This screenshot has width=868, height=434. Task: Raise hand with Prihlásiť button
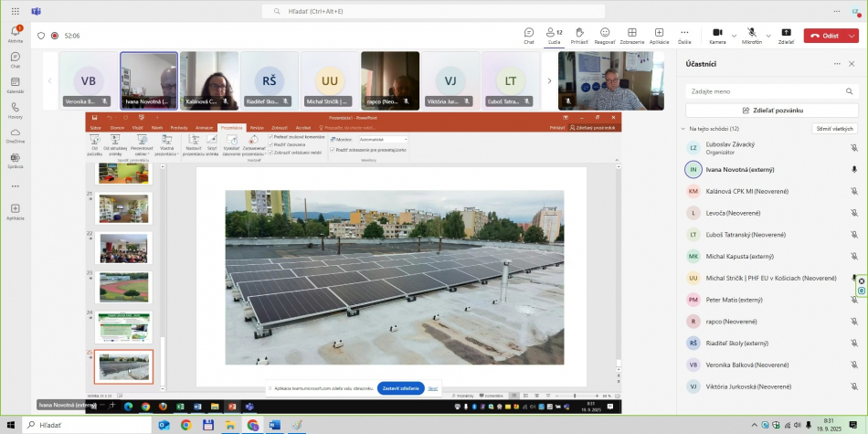579,35
